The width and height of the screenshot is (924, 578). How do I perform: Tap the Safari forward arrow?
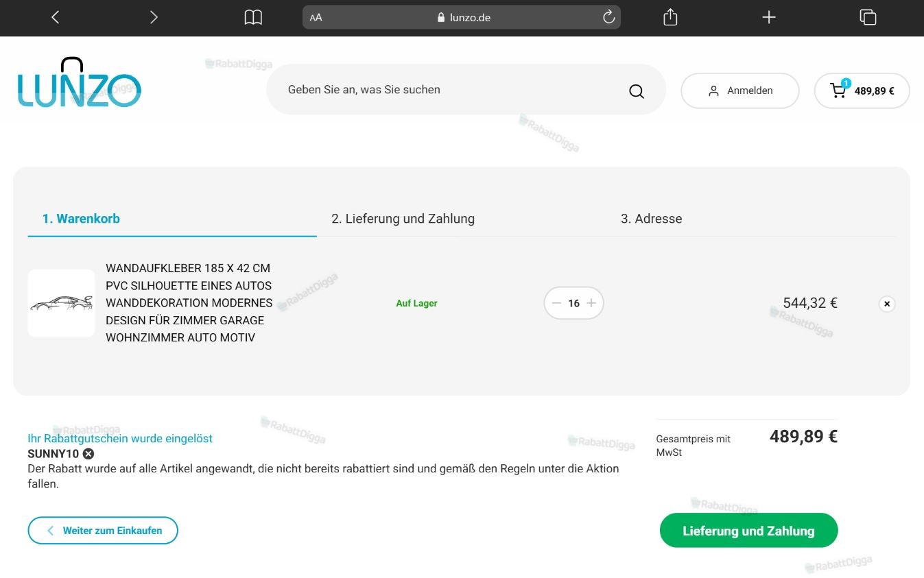[x=154, y=17]
